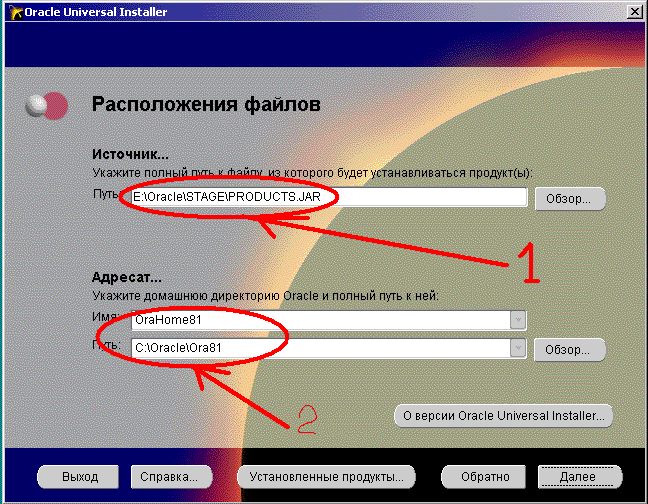Click the Oracle Universal Installer title icon
The width and height of the screenshot is (648, 504).
(x=15, y=12)
